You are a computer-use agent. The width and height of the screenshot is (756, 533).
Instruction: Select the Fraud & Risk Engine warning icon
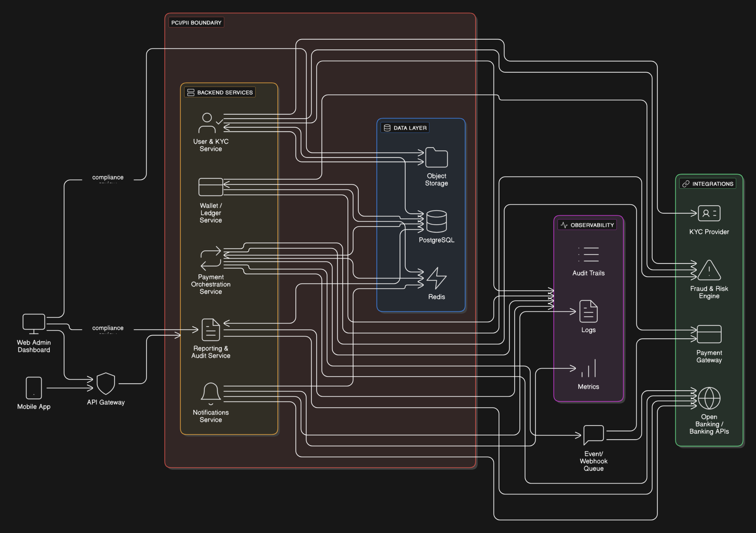709,270
